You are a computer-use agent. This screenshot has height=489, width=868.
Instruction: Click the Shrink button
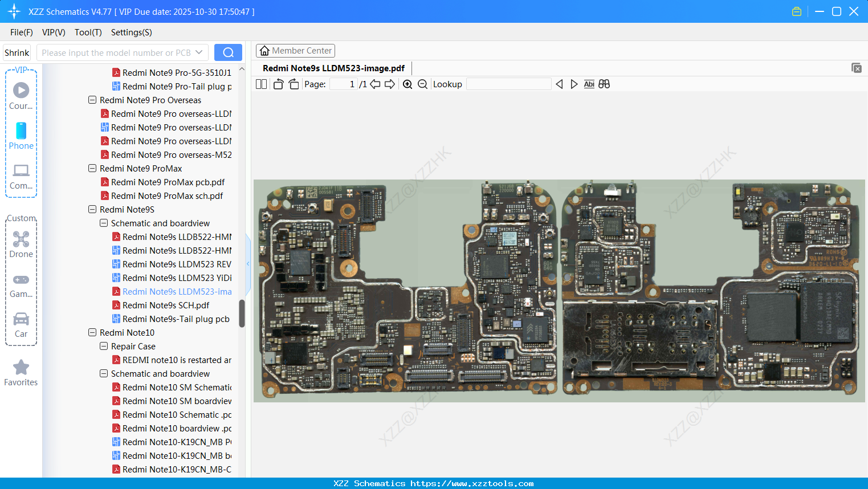coord(17,52)
